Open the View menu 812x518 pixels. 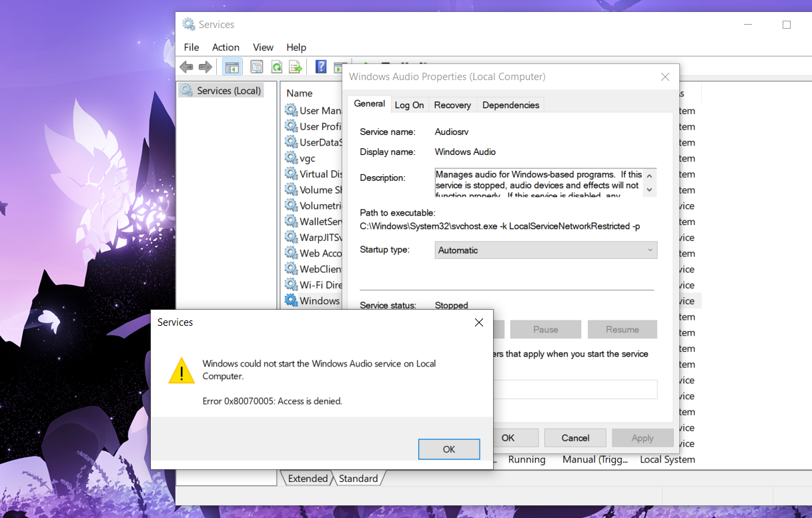pos(263,47)
